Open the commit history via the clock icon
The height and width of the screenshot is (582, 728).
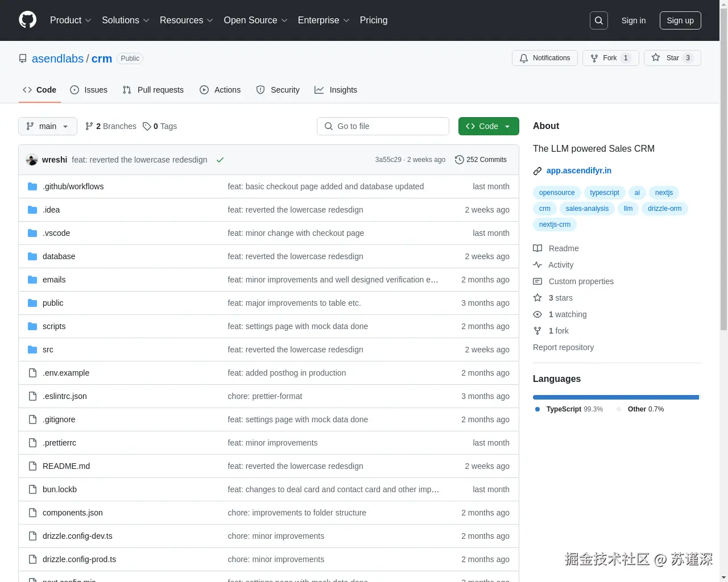coord(460,160)
